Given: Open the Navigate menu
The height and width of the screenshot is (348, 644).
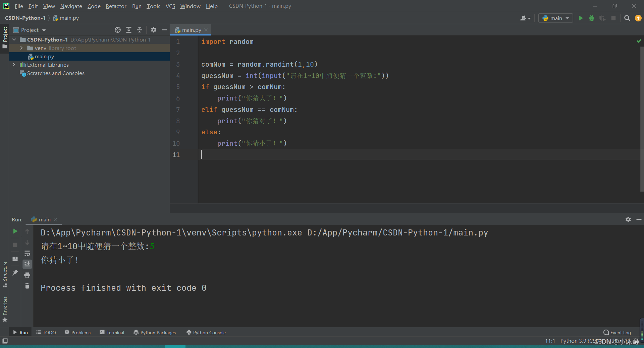Looking at the screenshot, I should [x=71, y=6].
